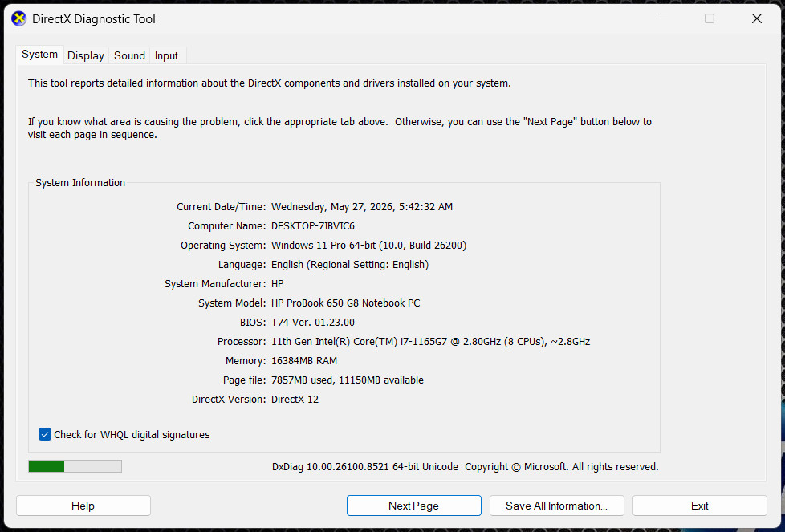Switch to the Display tab
This screenshot has width=785, height=532.
pyautogui.click(x=86, y=55)
